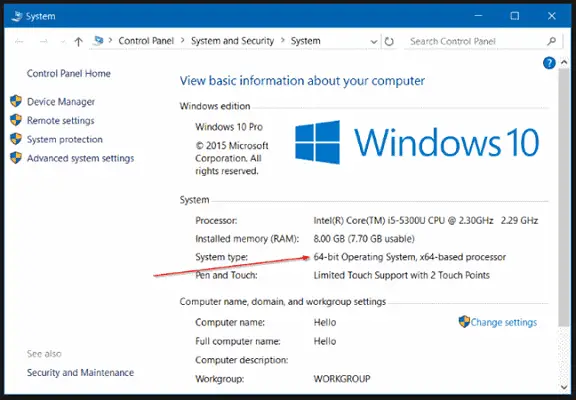Viewport: 576px width, 400px height.
Task: Click the Windows 10 Pro edition text
Action: [229, 127]
